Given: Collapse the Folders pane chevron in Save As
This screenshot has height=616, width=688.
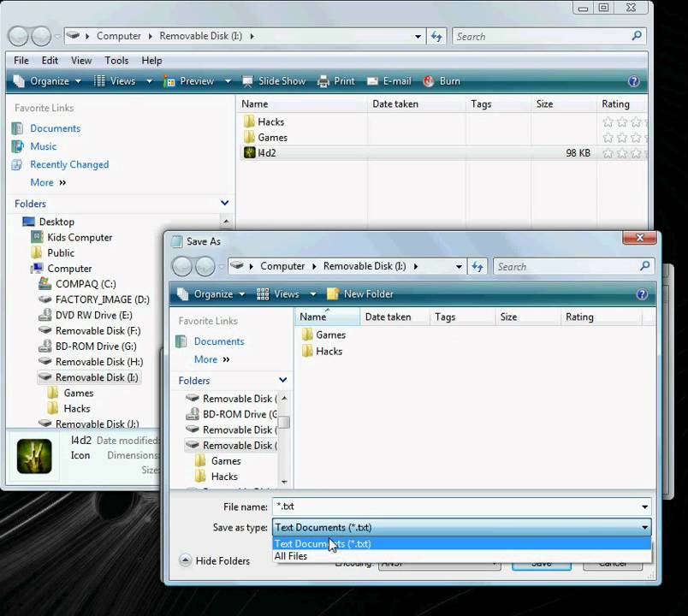Looking at the screenshot, I should point(282,380).
